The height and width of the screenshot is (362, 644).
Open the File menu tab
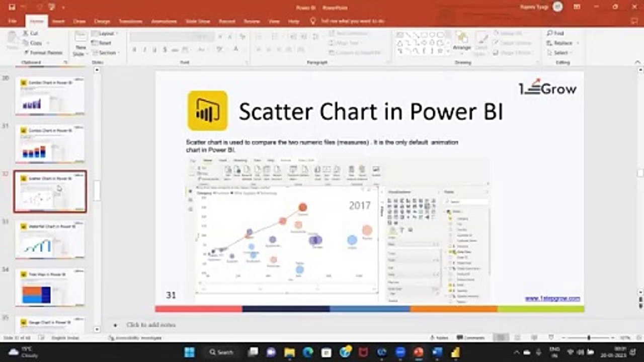13,22
